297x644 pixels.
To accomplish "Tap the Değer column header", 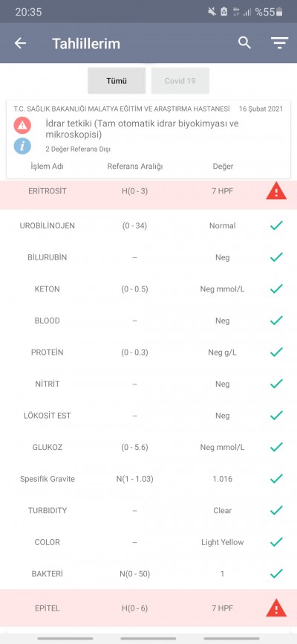I will click(223, 167).
